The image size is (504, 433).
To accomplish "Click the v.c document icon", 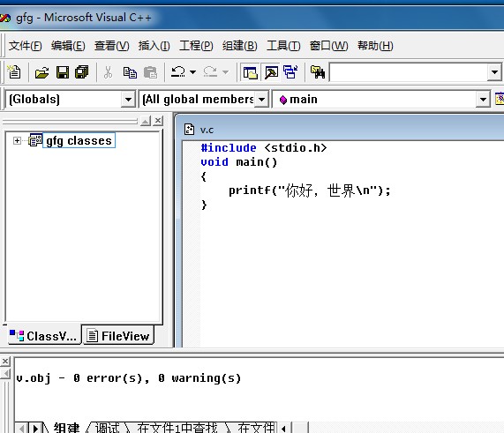I will tap(189, 130).
